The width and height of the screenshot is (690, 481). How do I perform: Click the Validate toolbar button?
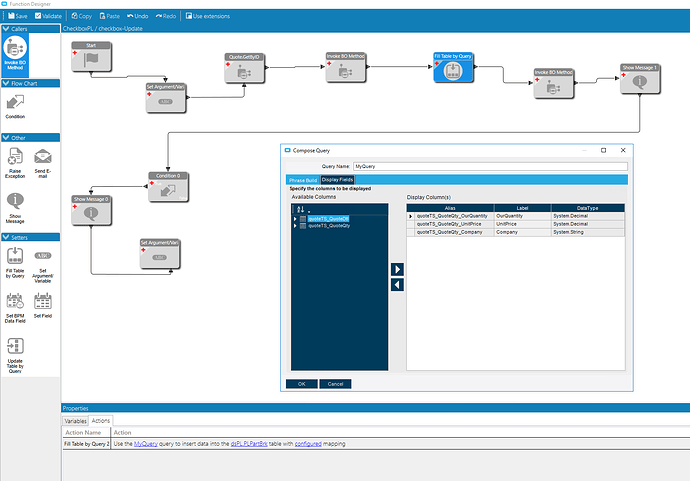[x=48, y=16]
